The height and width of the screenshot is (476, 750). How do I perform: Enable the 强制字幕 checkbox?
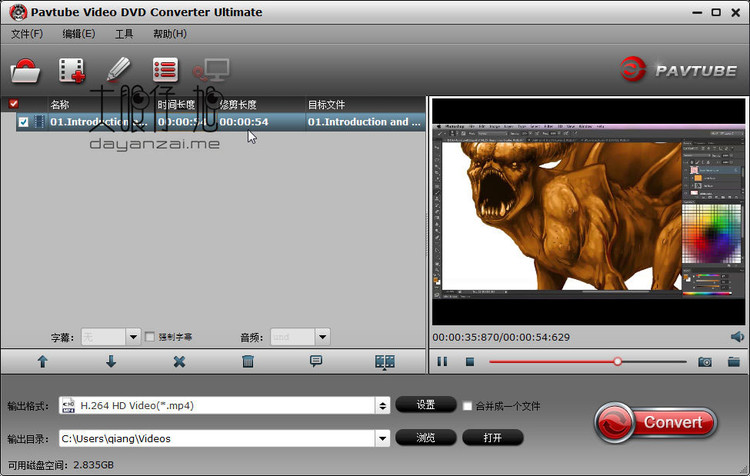click(x=150, y=337)
